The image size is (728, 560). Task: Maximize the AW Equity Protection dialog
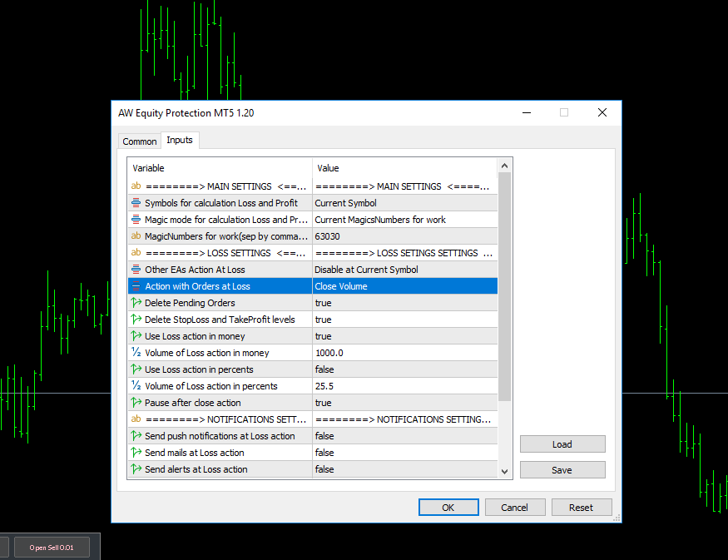point(563,112)
